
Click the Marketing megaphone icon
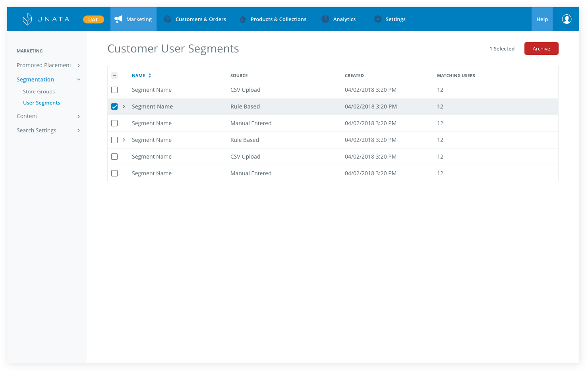pos(118,19)
